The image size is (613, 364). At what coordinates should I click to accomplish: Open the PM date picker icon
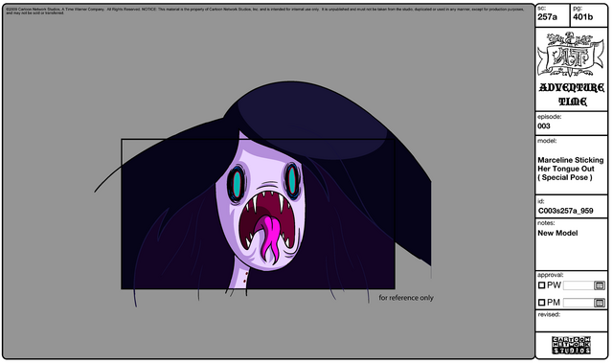point(600,303)
